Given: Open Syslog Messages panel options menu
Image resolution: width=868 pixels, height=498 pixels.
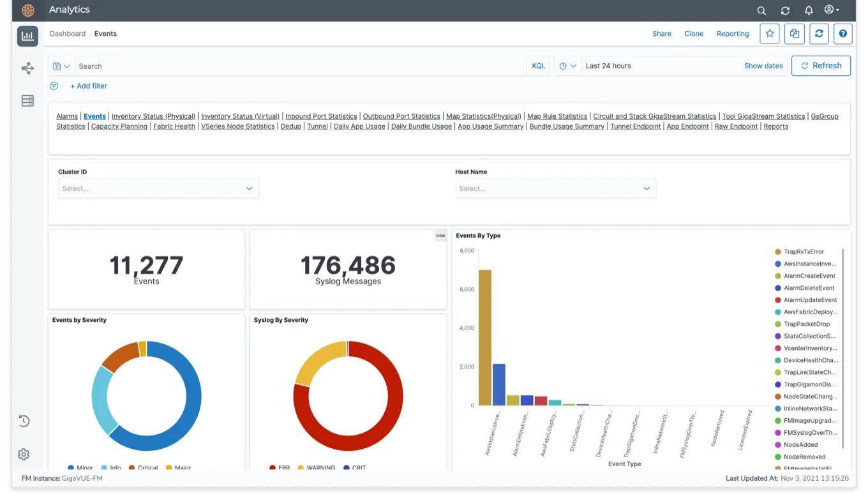Looking at the screenshot, I should click(440, 236).
